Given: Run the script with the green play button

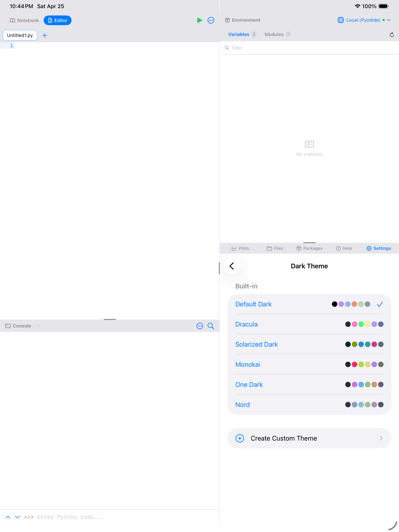Looking at the screenshot, I should tap(199, 20).
